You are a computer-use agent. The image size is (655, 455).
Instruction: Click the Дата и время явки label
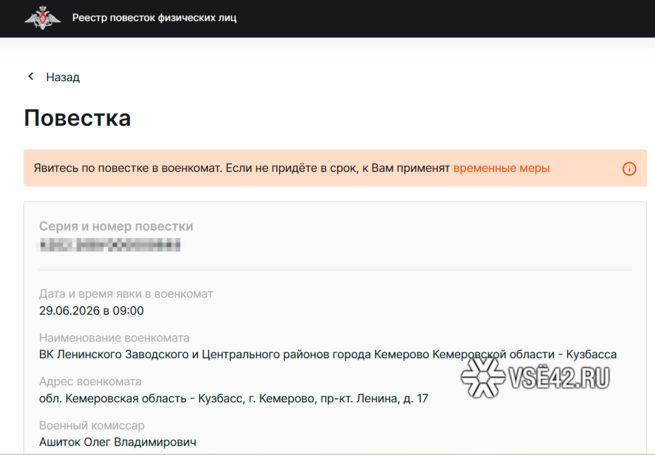[x=126, y=294]
